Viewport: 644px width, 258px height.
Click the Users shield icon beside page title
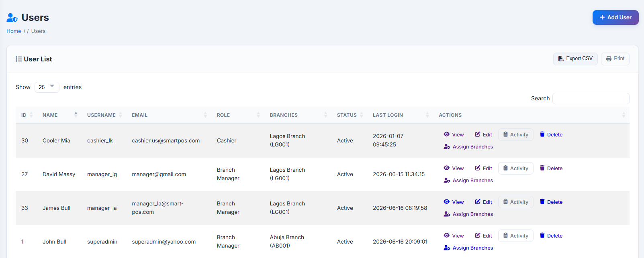click(12, 18)
